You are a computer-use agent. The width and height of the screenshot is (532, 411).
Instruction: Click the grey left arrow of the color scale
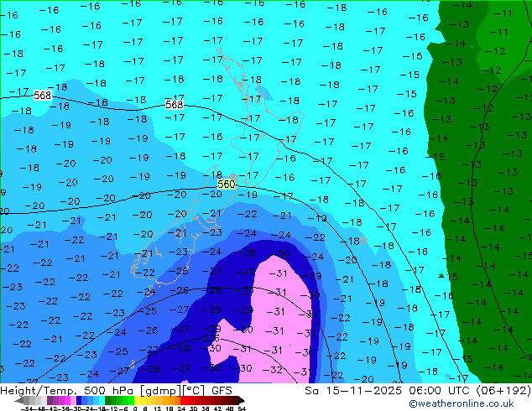[19, 400]
